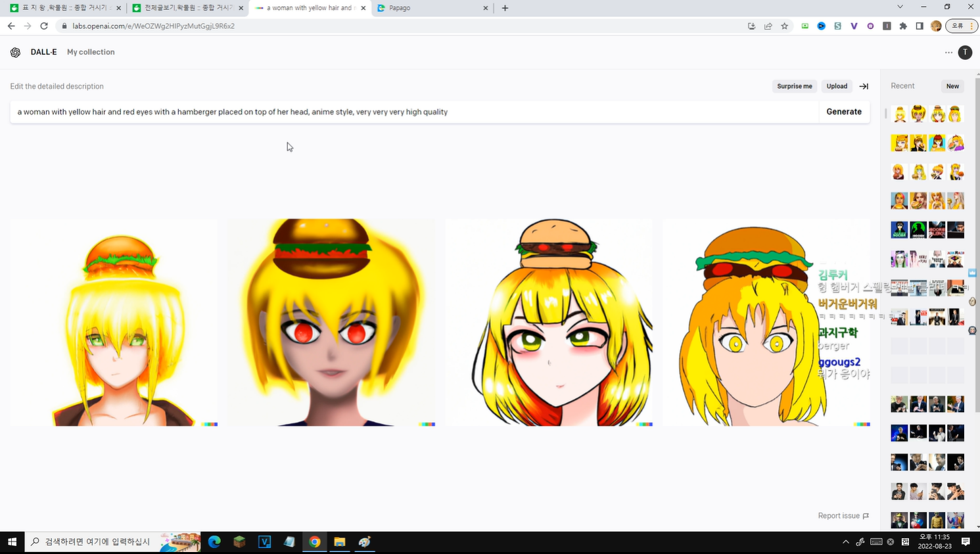Open the notepad app on taskbar
This screenshot has height=554, width=980.
click(290, 542)
